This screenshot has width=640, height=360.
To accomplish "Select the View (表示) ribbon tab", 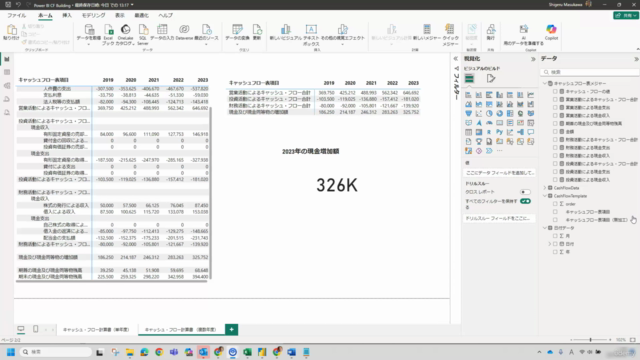I will pos(120,16).
